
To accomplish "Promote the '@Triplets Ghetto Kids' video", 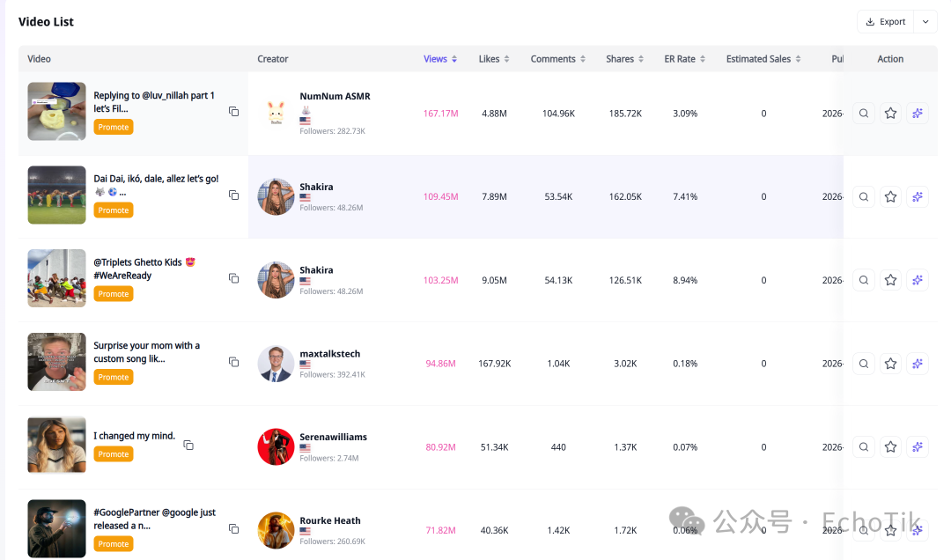I will tap(114, 294).
